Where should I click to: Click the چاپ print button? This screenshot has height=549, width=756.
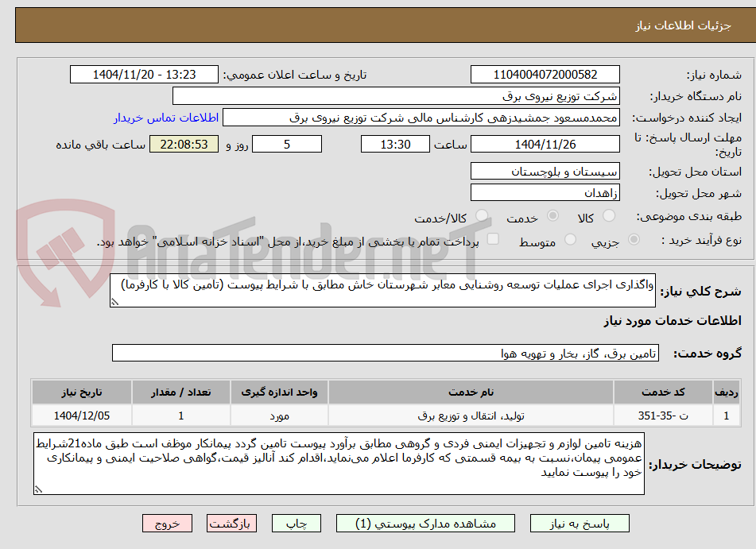click(296, 524)
